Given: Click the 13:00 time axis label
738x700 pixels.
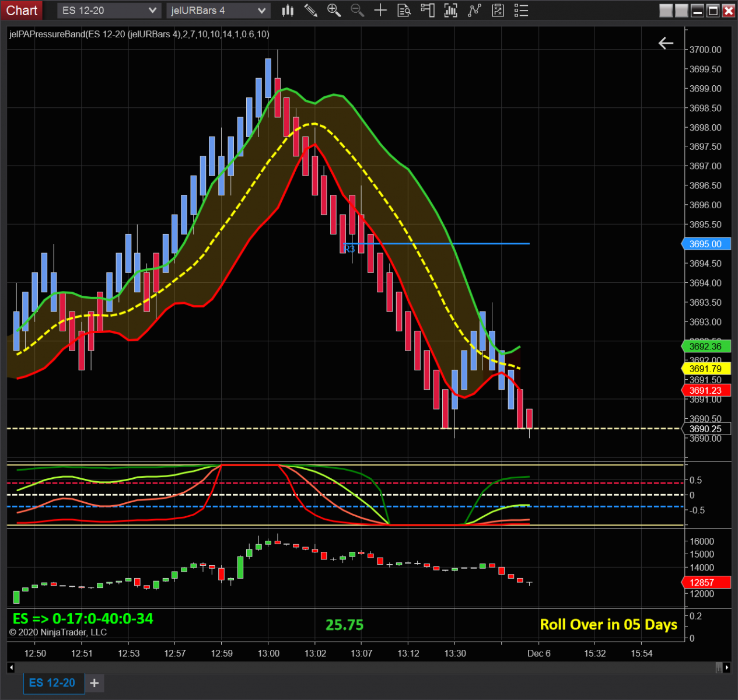Looking at the screenshot, I should [x=268, y=653].
